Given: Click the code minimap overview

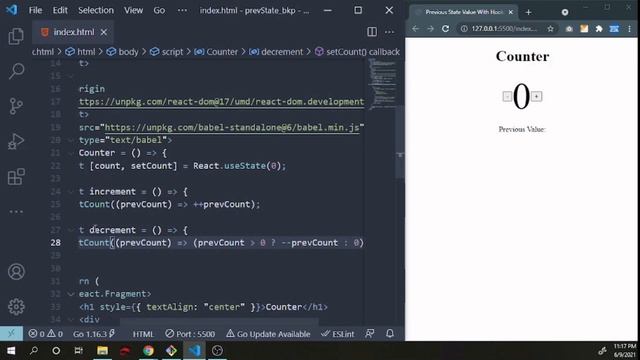Looking at the screenshot, I should click(x=382, y=84).
